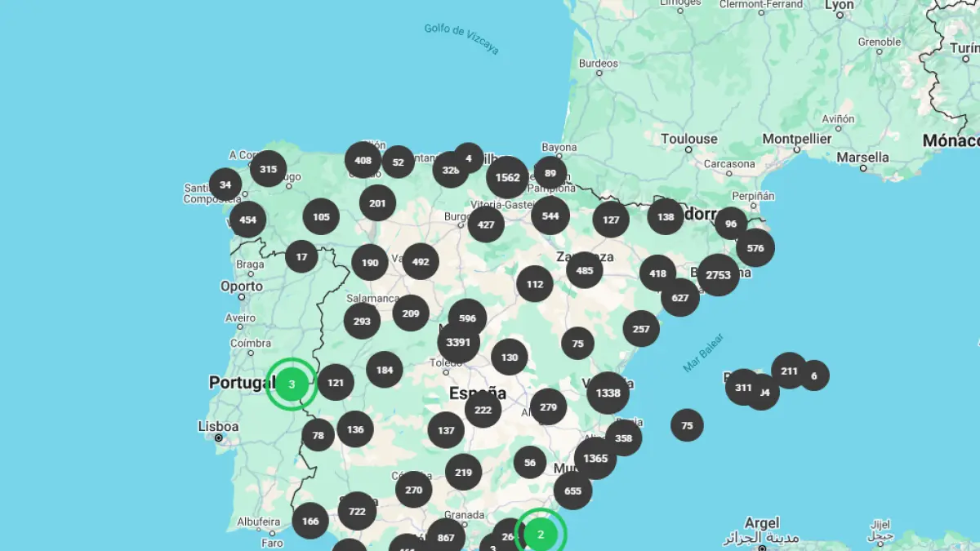Open the 166 cluster marker near Faro
The image size is (980, 551).
pyautogui.click(x=310, y=521)
